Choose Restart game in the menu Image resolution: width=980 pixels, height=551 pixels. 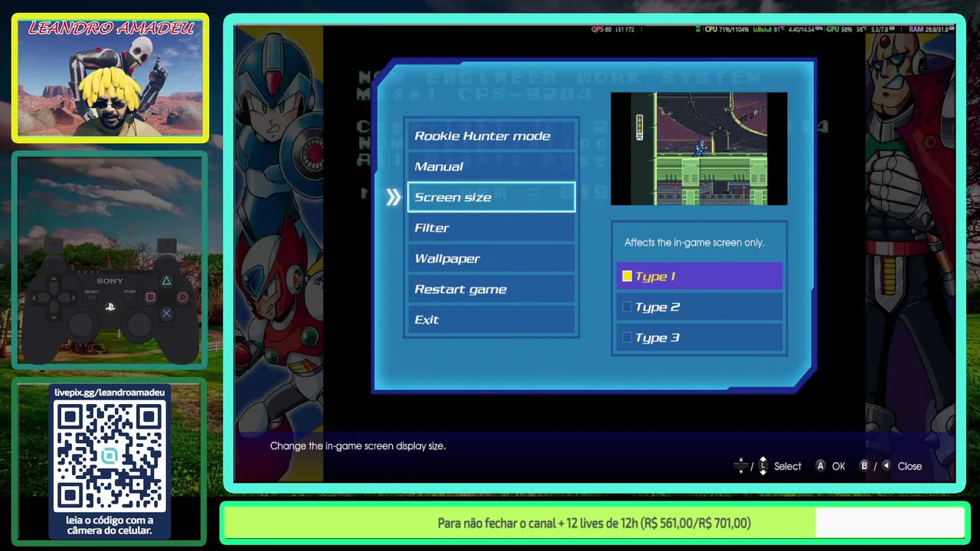491,289
